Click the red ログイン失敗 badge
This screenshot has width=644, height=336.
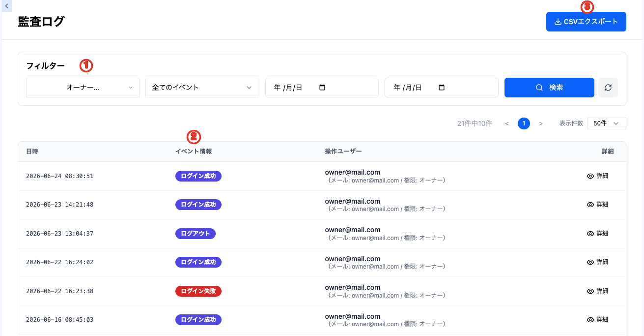(x=198, y=291)
